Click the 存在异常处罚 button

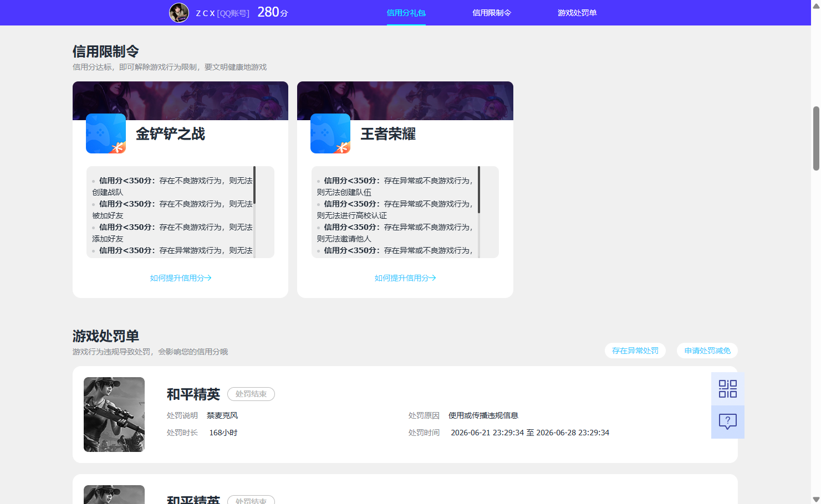click(x=635, y=351)
